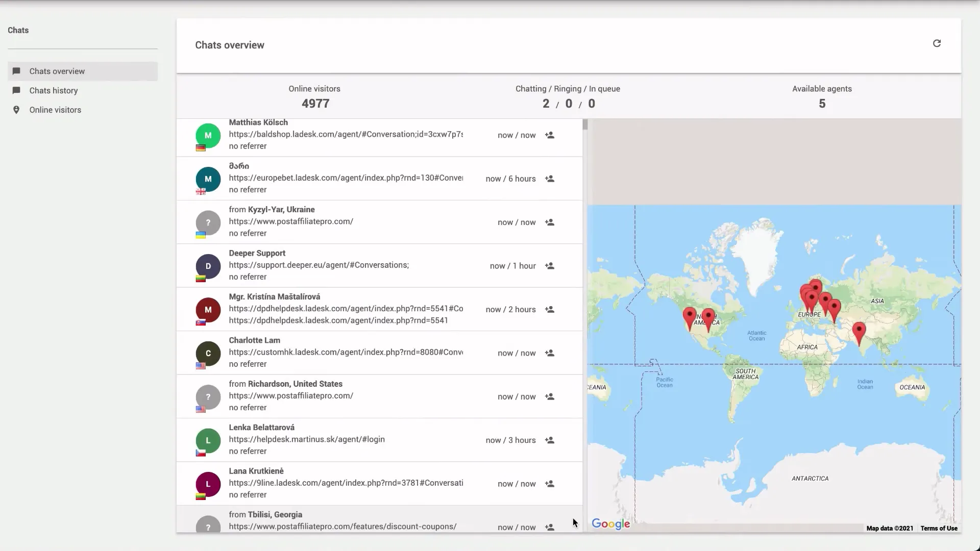Invite Matthias Kölsch using add-person icon
The image size is (980, 551).
pos(550,135)
